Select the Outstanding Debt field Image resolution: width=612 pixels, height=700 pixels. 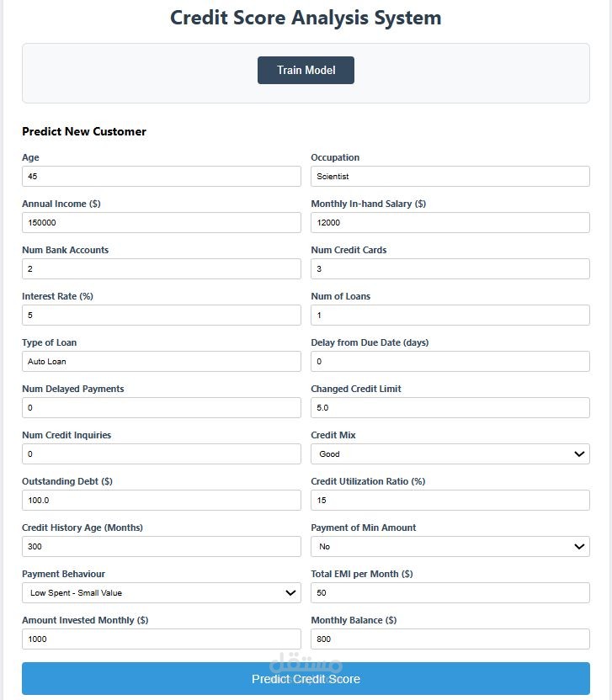[x=161, y=500]
